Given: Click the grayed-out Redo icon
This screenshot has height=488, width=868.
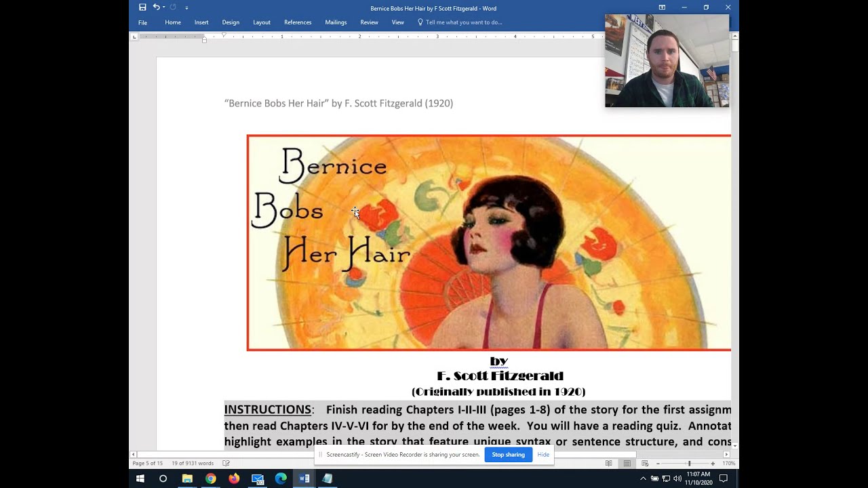Looking at the screenshot, I should [173, 7].
